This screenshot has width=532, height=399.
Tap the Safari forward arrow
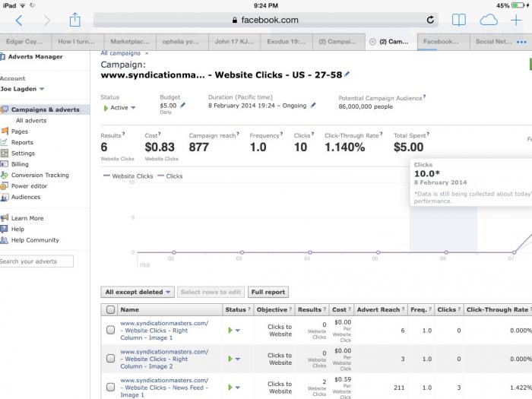pos(47,21)
